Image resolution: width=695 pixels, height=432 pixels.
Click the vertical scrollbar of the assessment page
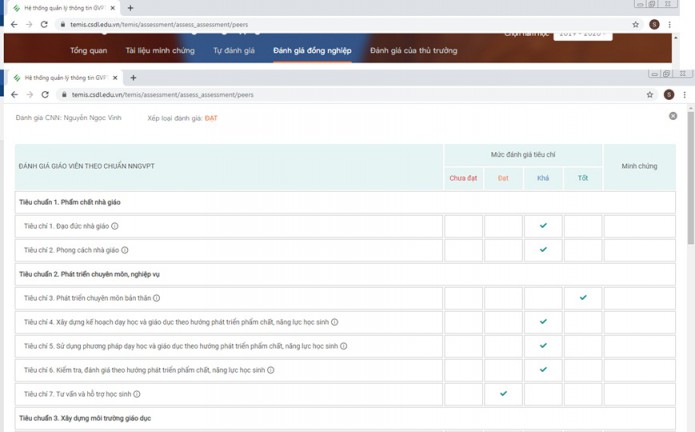pyautogui.click(x=690, y=200)
